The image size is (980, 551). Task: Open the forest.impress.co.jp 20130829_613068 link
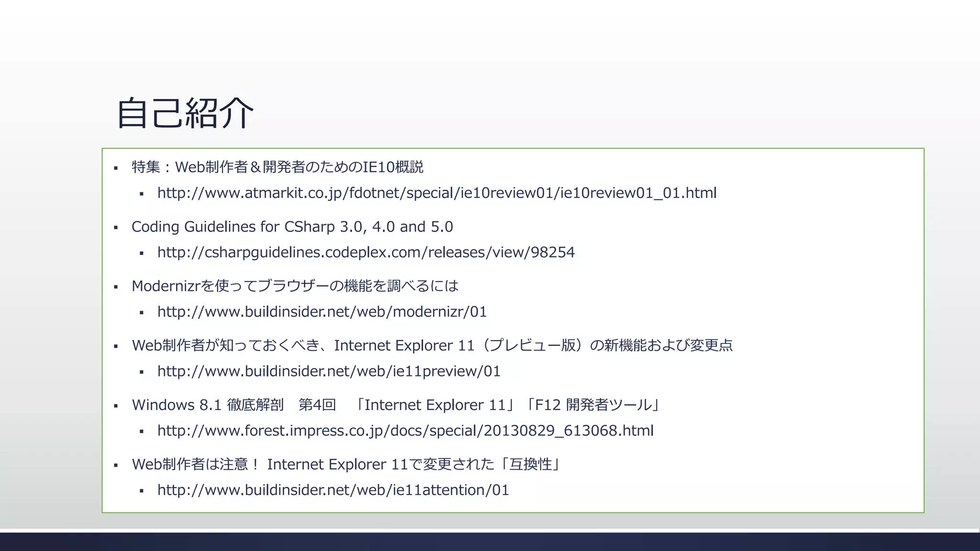point(405,430)
